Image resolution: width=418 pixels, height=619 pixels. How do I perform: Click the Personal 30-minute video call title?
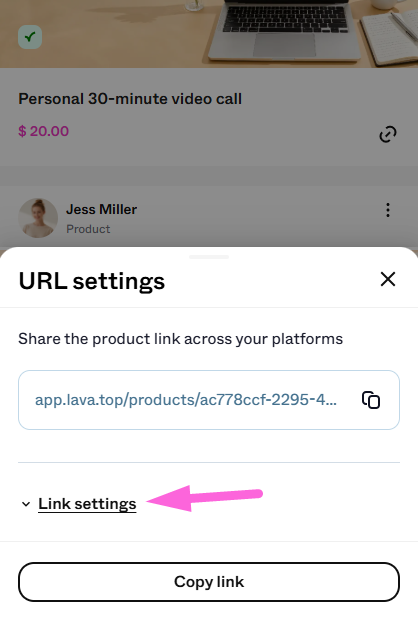click(130, 99)
